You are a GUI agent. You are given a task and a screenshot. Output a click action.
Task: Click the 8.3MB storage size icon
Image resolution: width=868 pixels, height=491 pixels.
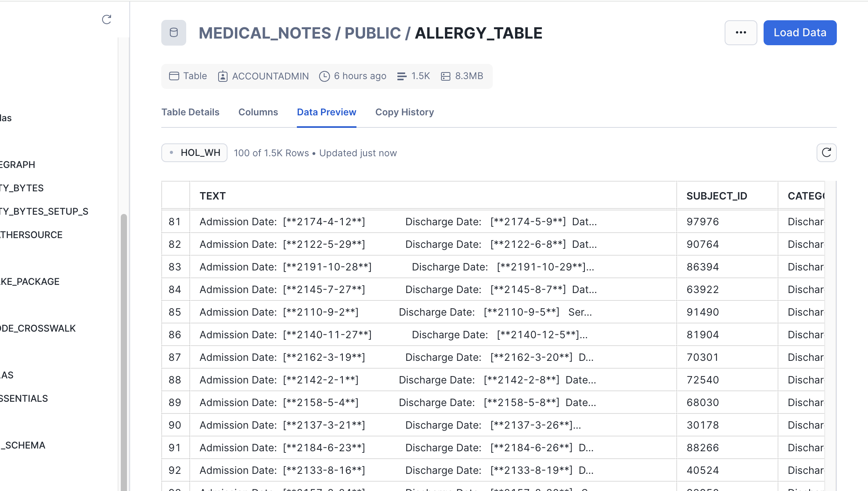(446, 76)
